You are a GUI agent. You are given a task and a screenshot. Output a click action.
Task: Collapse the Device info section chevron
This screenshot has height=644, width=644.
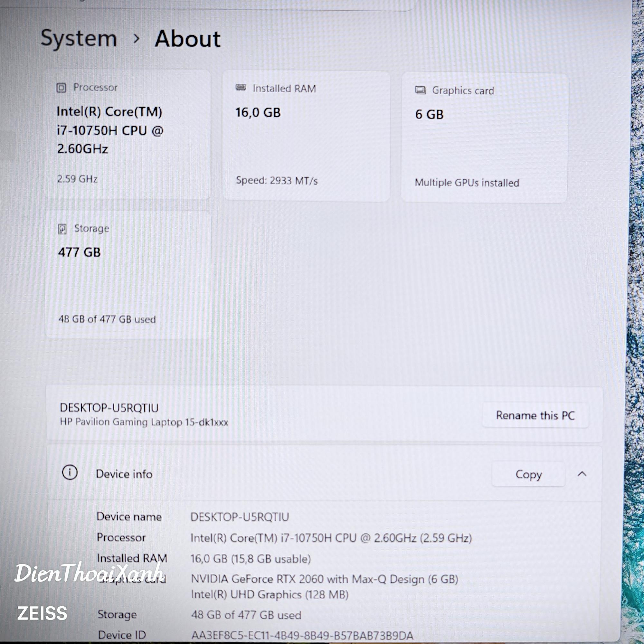point(582,474)
